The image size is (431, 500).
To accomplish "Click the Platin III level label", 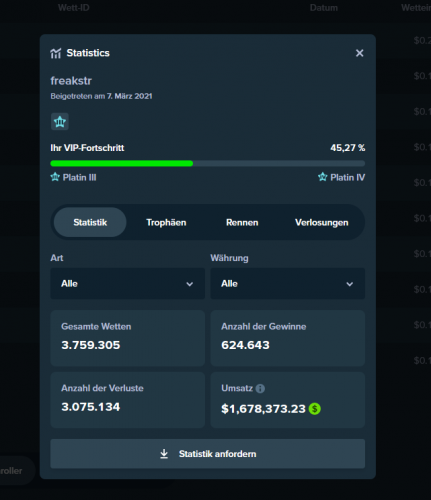I will (x=80, y=177).
